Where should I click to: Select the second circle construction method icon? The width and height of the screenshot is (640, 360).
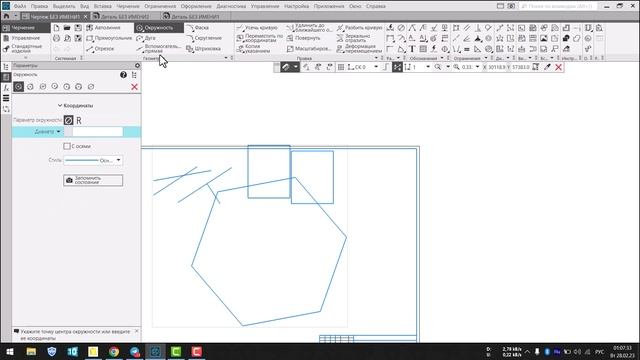point(30,87)
